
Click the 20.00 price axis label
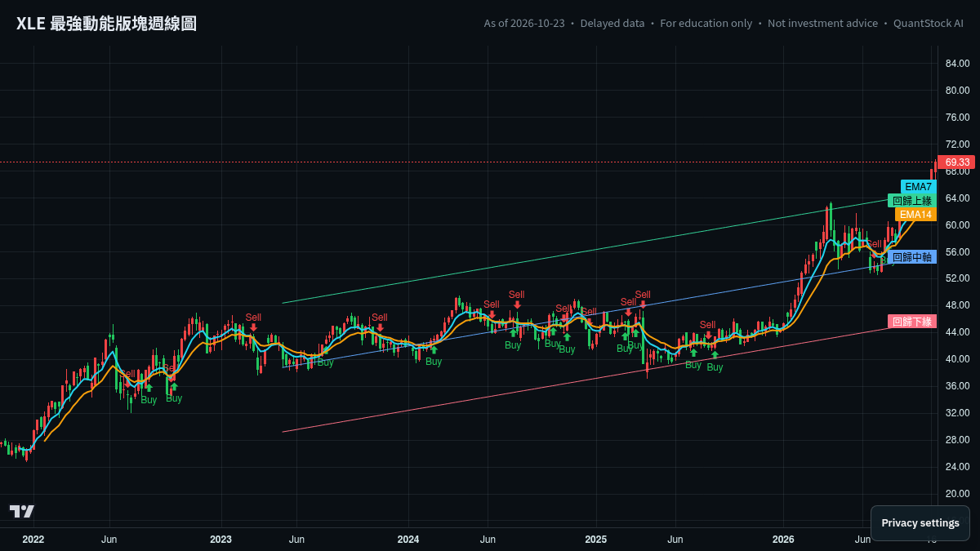coord(957,494)
